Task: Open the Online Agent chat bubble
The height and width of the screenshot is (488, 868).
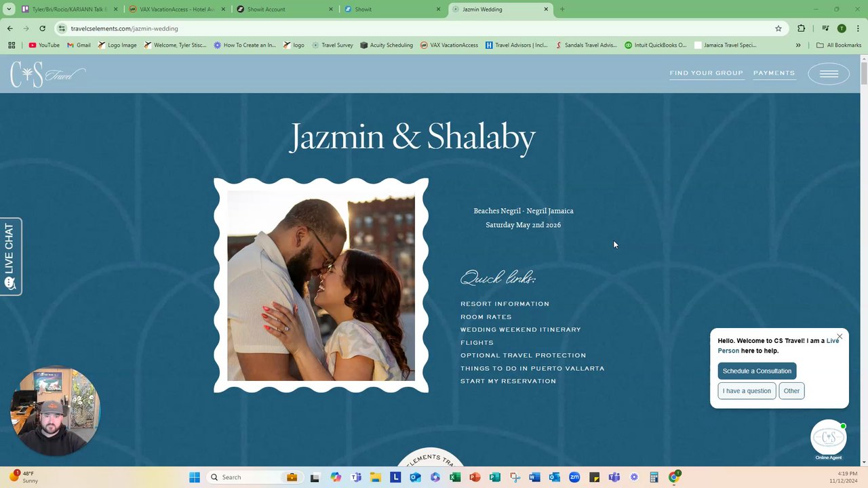Action: click(x=829, y=438)
